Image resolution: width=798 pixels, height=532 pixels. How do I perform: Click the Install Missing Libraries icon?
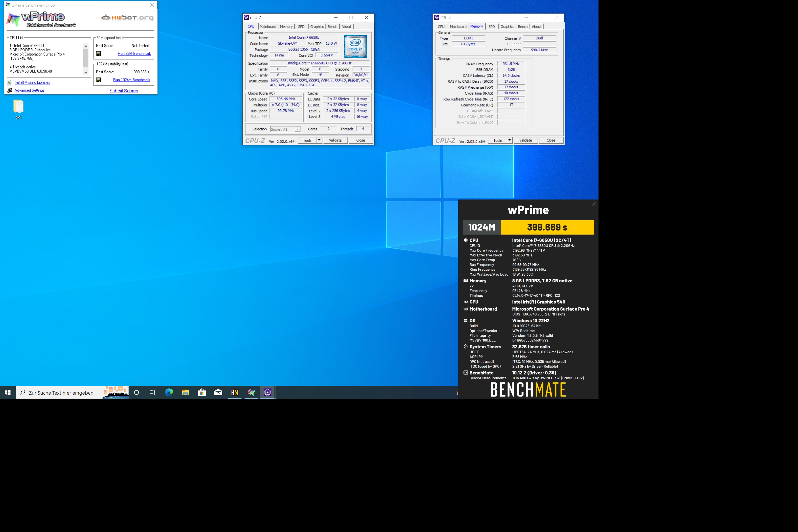[9, 82]
